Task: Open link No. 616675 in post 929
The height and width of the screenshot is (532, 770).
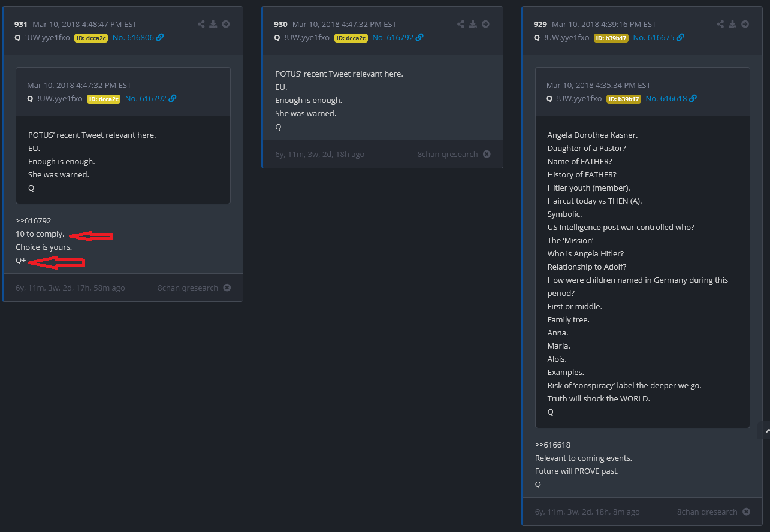Action: click(x=657, y=38)
